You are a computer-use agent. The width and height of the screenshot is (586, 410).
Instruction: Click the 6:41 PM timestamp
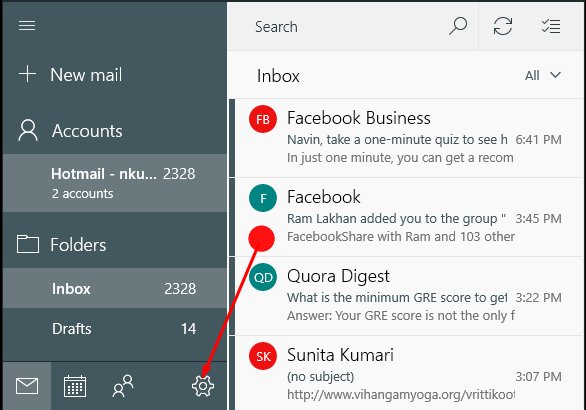tap(538, 139)
